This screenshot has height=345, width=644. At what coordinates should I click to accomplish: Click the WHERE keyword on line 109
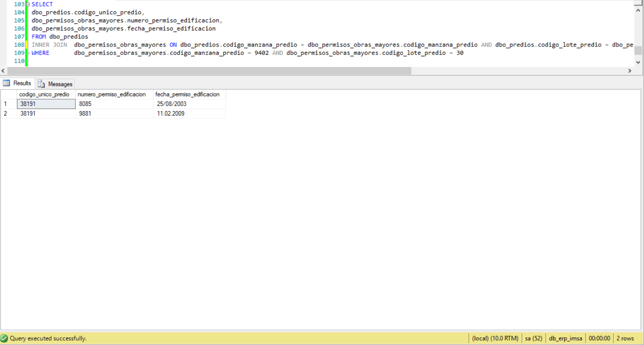click(x=40, y=53)
